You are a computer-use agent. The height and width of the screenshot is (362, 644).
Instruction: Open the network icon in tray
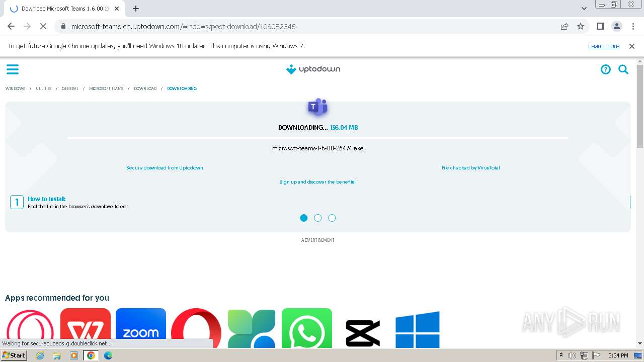584,355
